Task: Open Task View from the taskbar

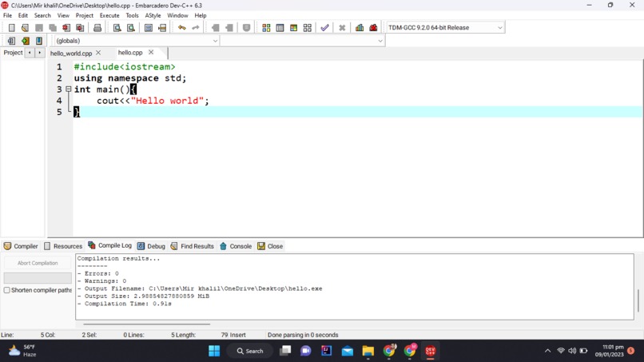Action: tap(285, 351)
